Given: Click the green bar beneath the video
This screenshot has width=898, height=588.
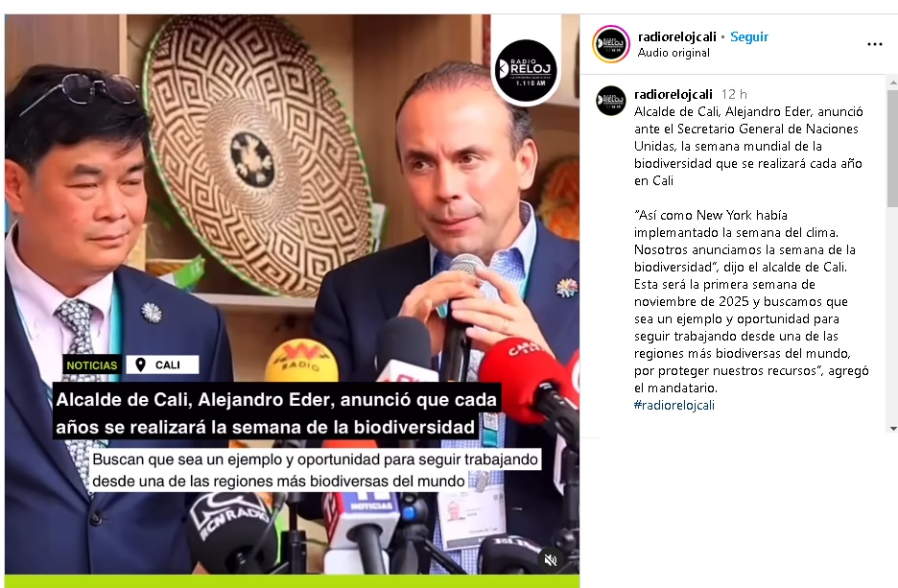Looking at the screenshot, I should [292, 581].
